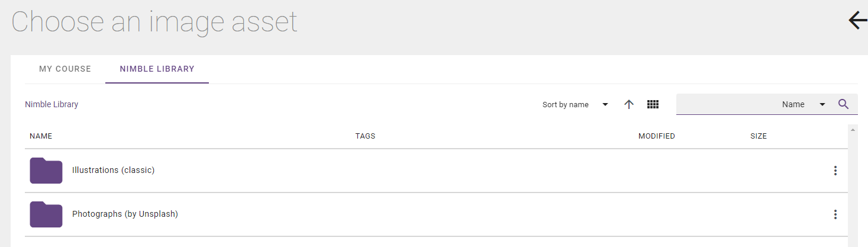Image resolution: width=868 pixels, height=247 pixels.
Task: Switch to My Course tab
Action: (65, 69)
